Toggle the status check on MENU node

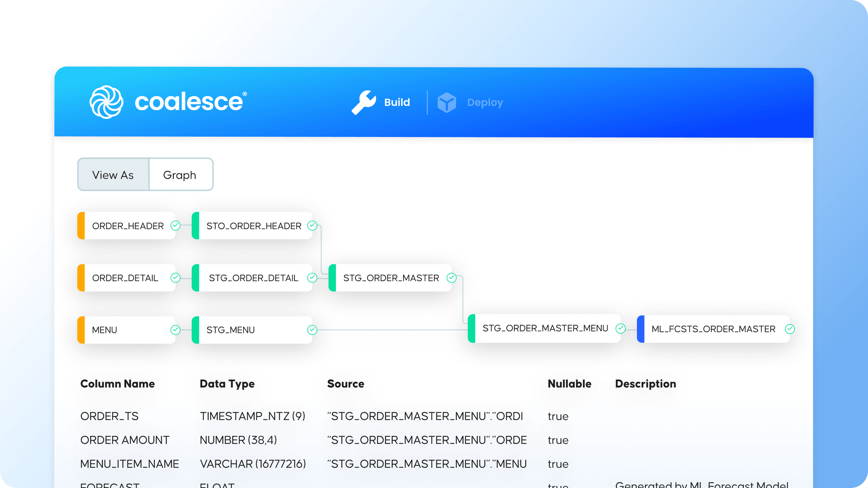[x=175, y=329]
